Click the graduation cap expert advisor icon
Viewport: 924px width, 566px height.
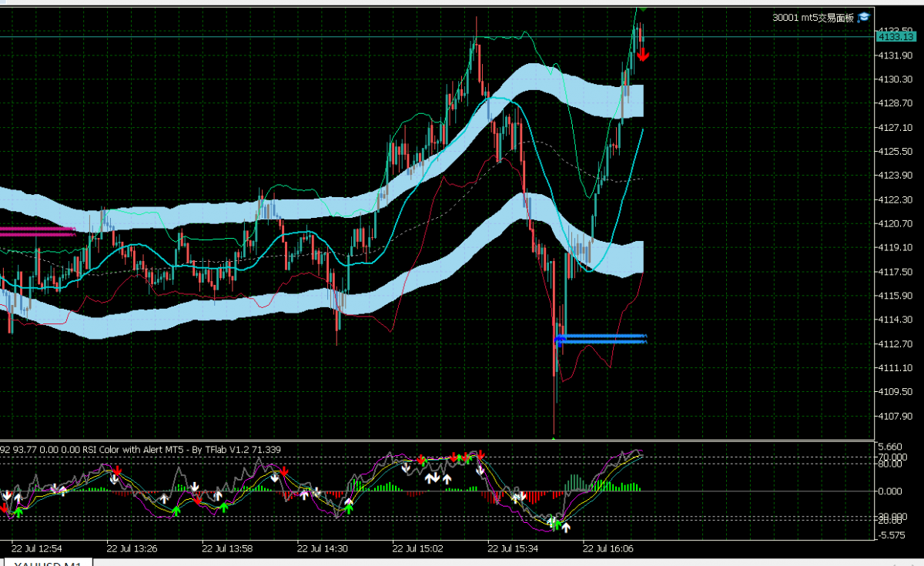pos(864,17)
